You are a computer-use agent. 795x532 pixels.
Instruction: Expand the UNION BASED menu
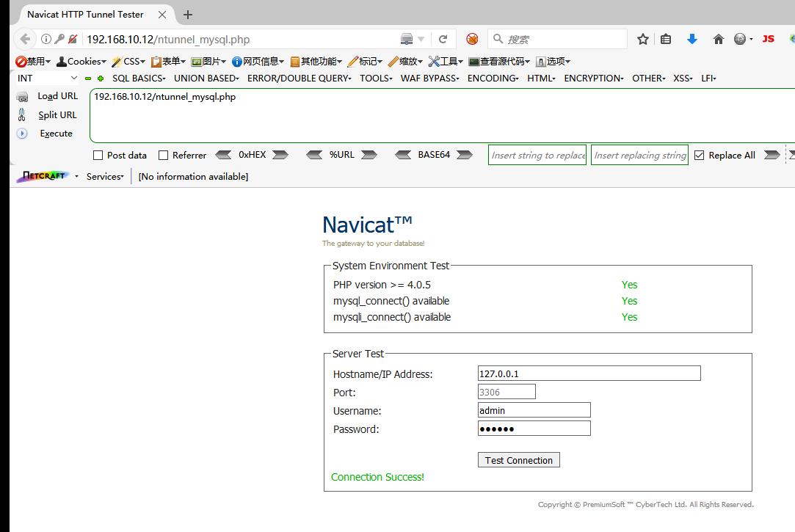click(206, 78)
